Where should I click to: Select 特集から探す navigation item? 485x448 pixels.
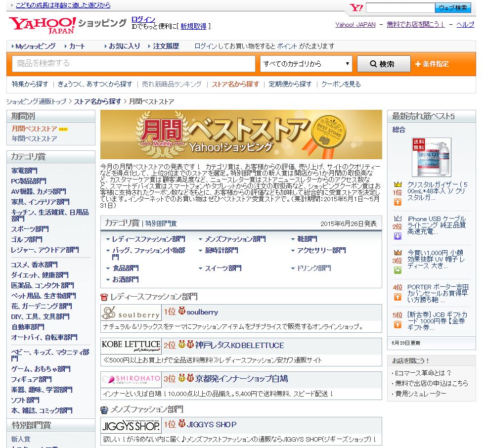[x=30, y=84]
